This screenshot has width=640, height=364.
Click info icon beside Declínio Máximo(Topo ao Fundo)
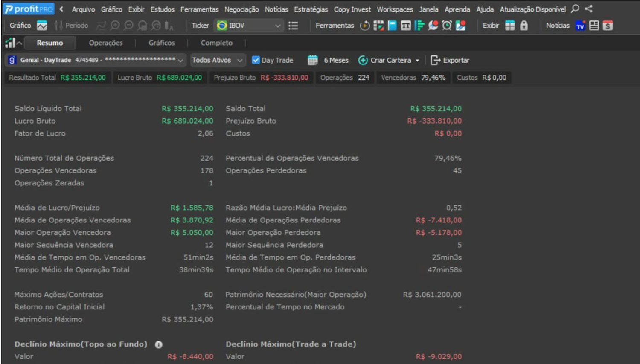[159, 344]
